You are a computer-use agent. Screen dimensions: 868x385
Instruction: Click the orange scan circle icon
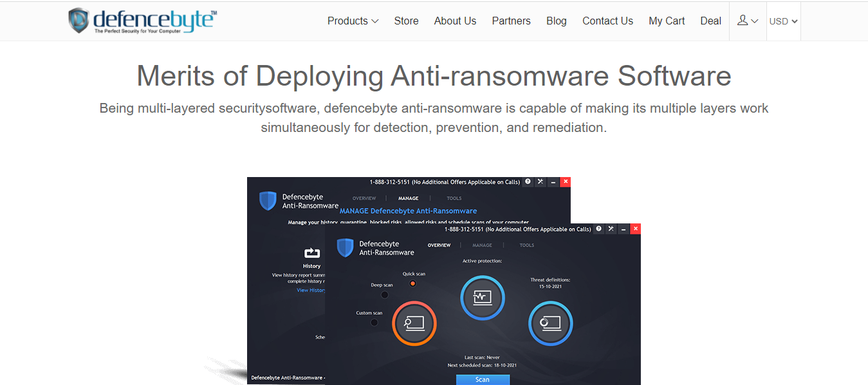tap(414, 323)
